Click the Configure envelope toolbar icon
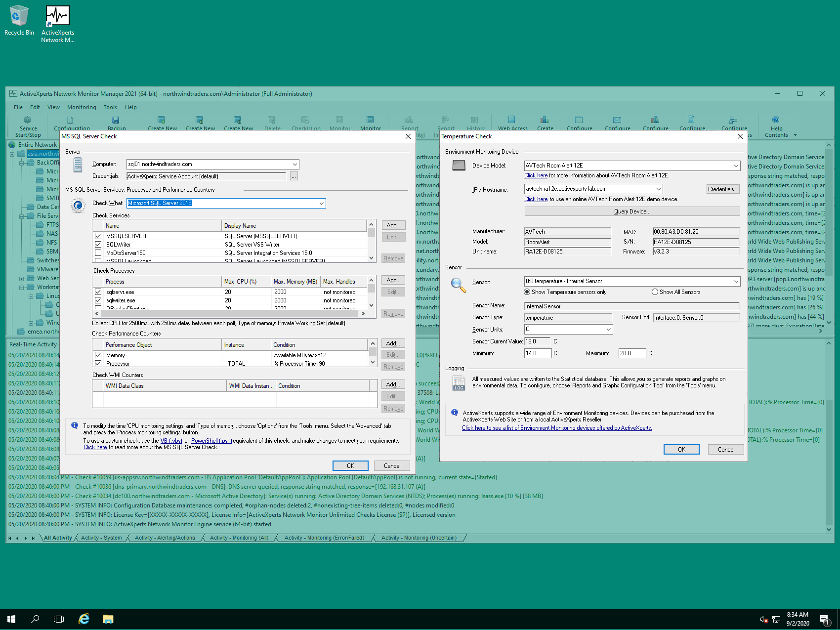The width and height of the screenshot is (840, 630). pyautogui.click(x=617, y=120)
